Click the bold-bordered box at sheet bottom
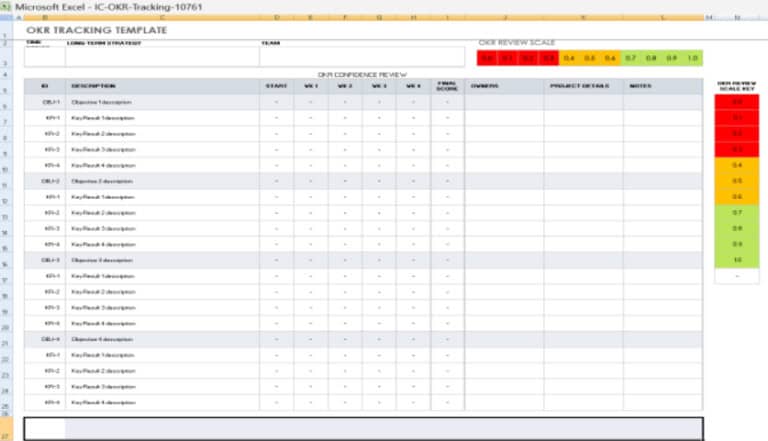 (x=363, y=429)
